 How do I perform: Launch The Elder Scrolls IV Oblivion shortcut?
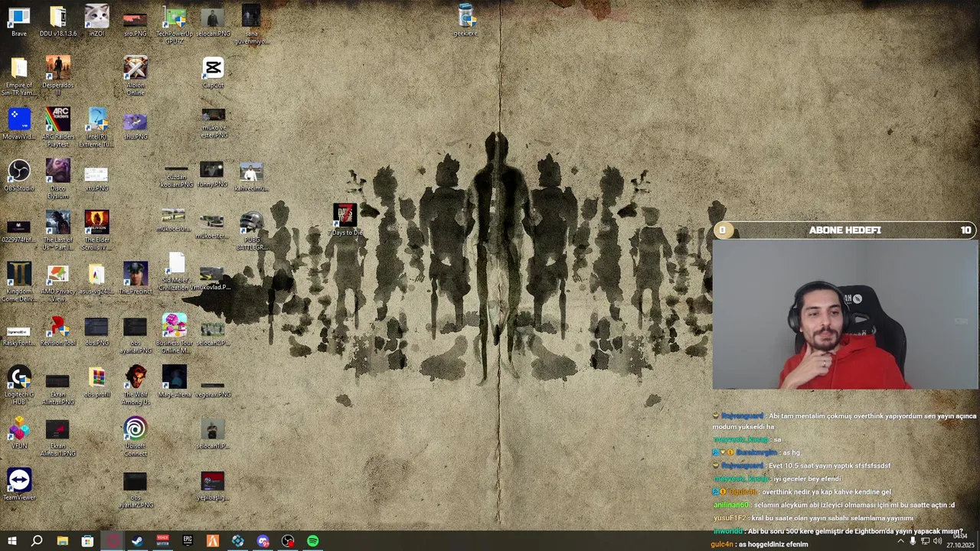pyautogui.click(x=96, y=230)
